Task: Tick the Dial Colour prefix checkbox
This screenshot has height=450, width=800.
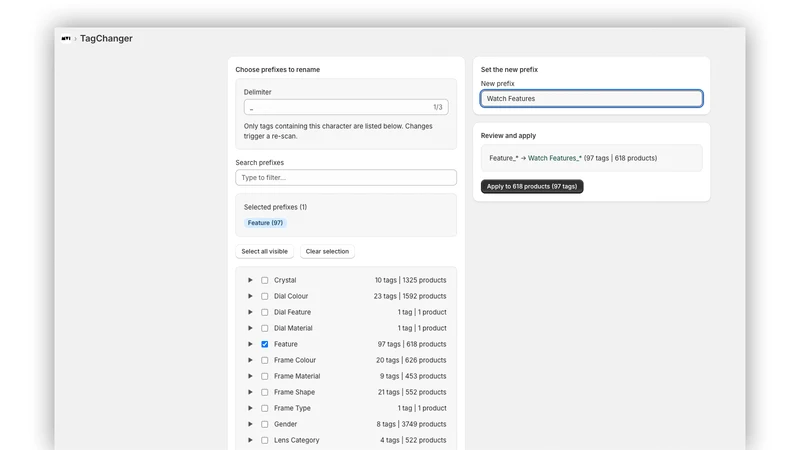Action: 265,296
